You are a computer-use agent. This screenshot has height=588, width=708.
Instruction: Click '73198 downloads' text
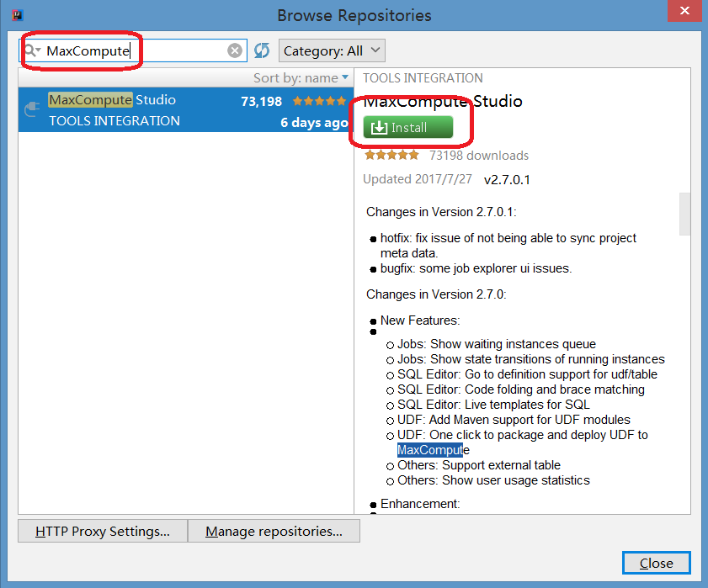click(x=479, y=156)
